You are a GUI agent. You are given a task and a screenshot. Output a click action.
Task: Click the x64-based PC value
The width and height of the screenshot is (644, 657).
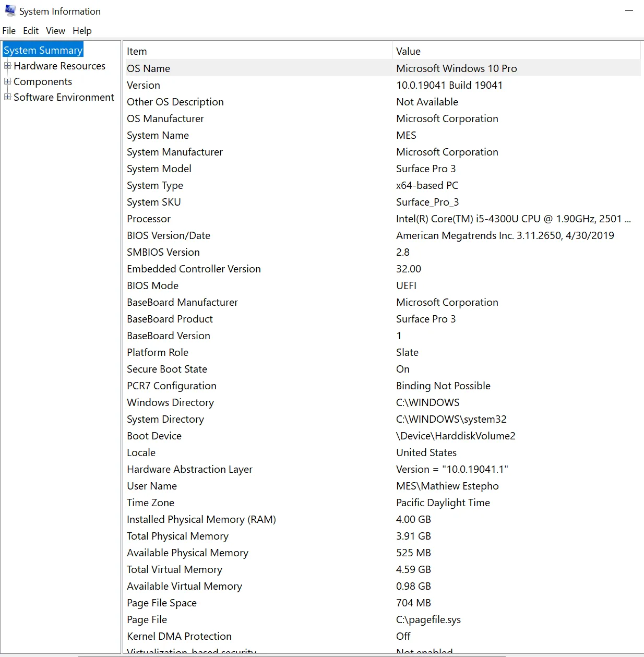click(x=427, y=185)
